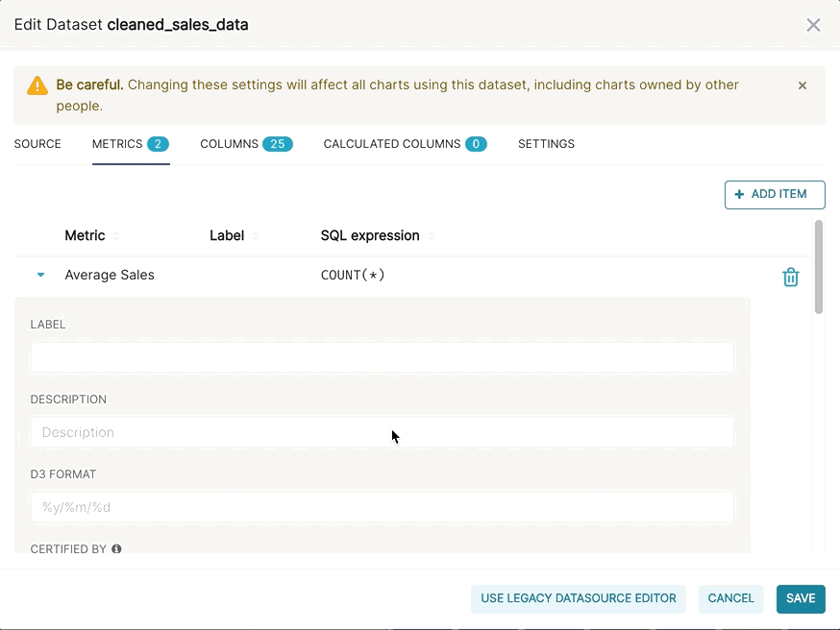Sort the table by Metric column
Image resolution: width=840 pixels, height=630 pixels.
[116, 236]
